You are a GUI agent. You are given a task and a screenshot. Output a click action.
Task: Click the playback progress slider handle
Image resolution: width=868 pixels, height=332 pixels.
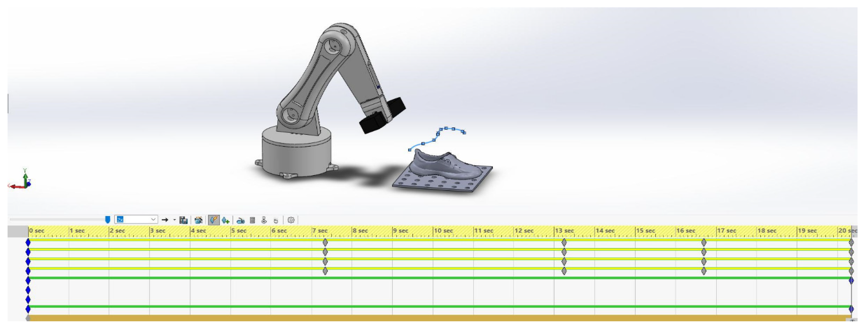point(108,220)
